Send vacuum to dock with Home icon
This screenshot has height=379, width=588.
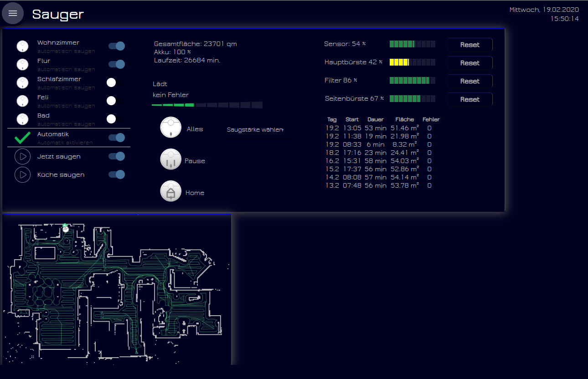pyautogui.click(x=170, y=191)
